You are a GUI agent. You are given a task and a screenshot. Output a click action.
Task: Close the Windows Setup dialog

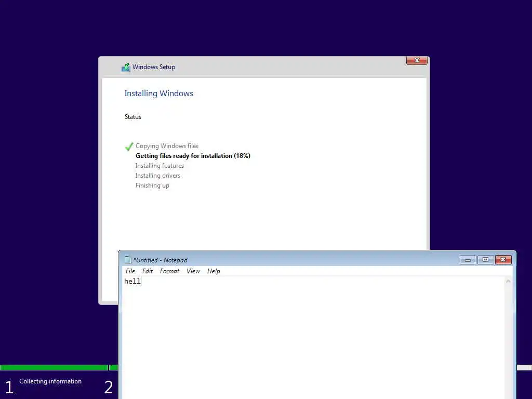point(417,60)
